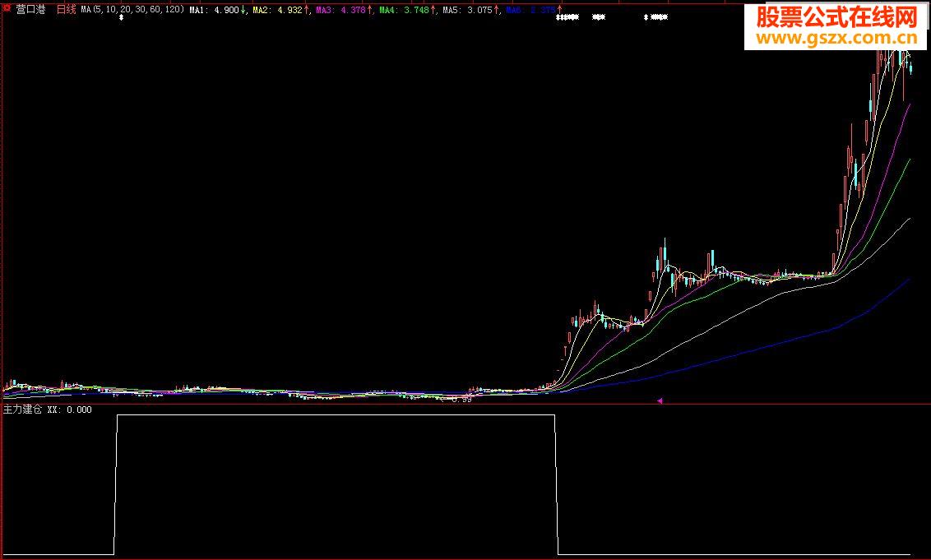Click the MA1: 4.900 value
931x560 pixels.
point(214,10)
